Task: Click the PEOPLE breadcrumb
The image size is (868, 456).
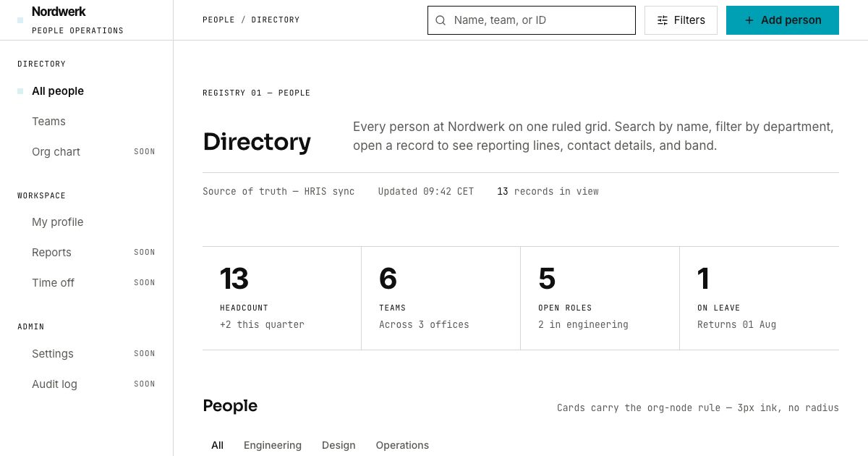Action: pos(218,20)
